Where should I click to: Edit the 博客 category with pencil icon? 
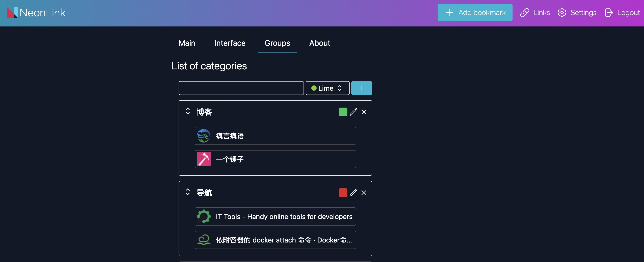coord(353,112)
